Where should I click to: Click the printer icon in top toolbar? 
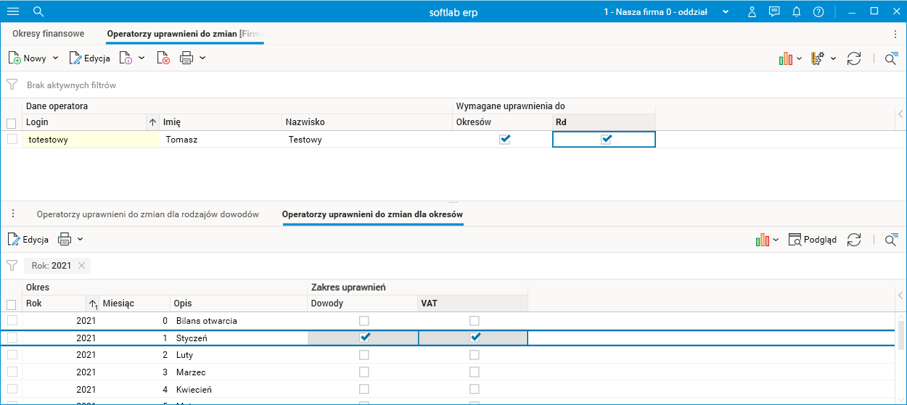186,59
